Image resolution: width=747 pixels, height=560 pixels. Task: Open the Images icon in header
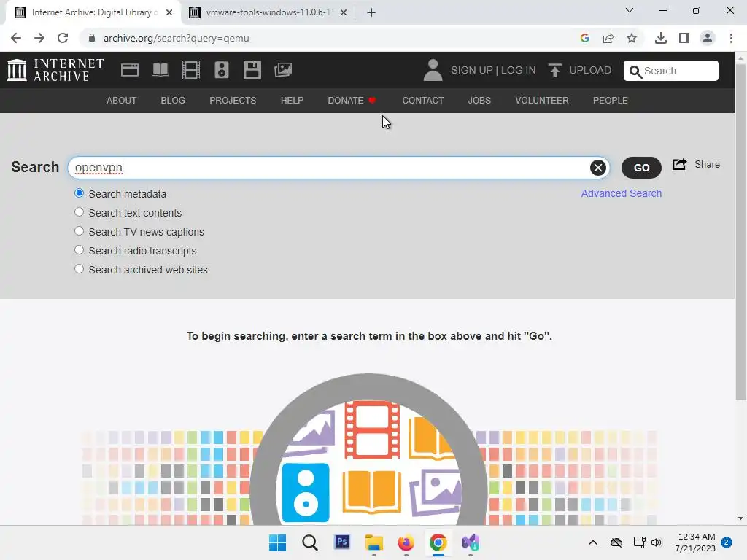(283, 70)
